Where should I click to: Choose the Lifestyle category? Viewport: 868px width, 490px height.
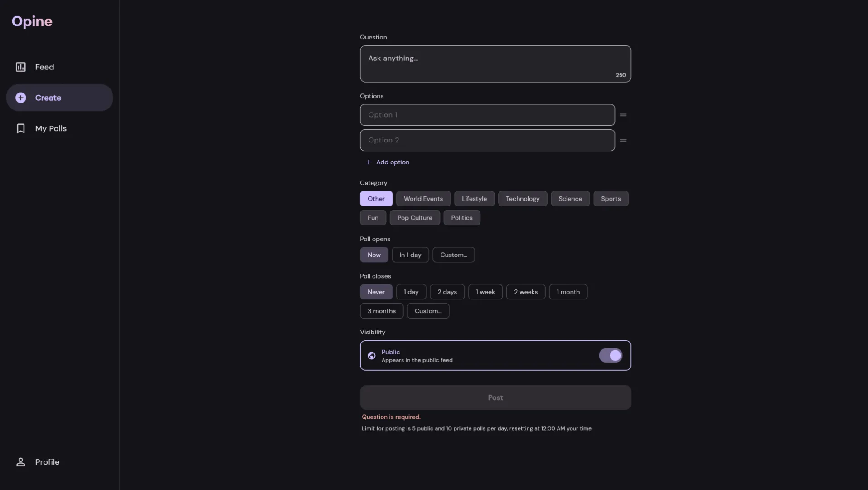point(474,199)
